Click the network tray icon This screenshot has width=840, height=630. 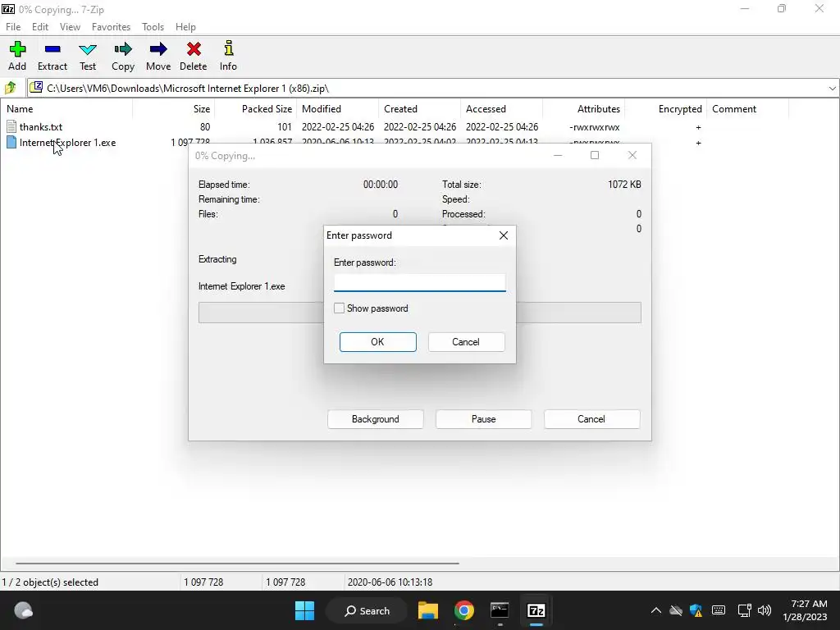(744, 610)
